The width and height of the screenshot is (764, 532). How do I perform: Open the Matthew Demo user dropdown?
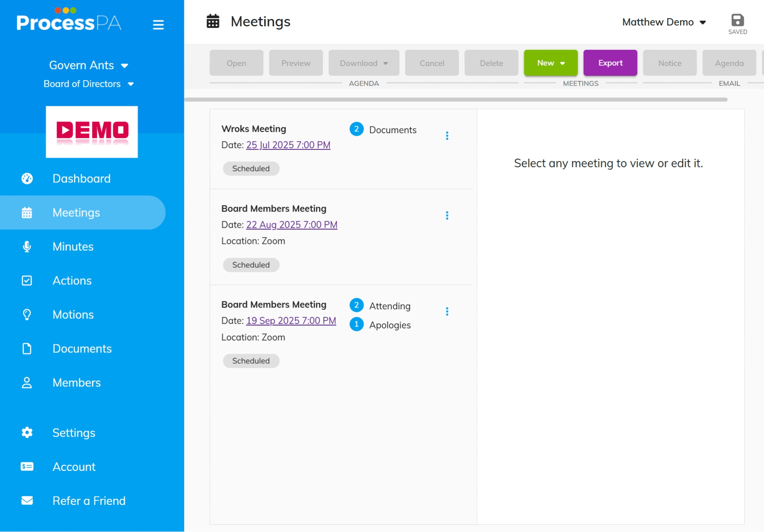click(x=664, y=22)
